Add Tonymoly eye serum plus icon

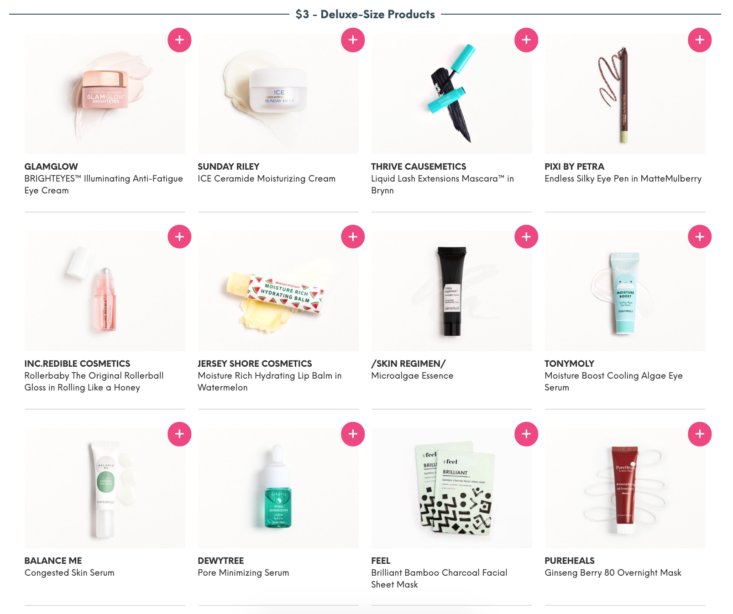[x=700, y=237]
